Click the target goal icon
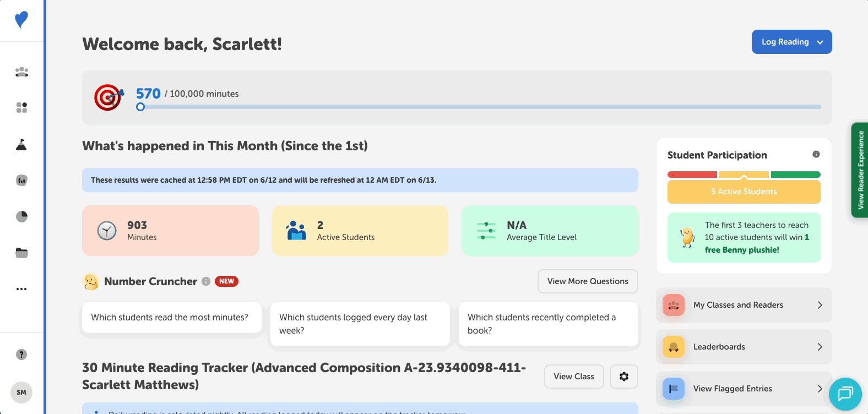This screenshot has height=414, width=868. [x=109, y=97]
